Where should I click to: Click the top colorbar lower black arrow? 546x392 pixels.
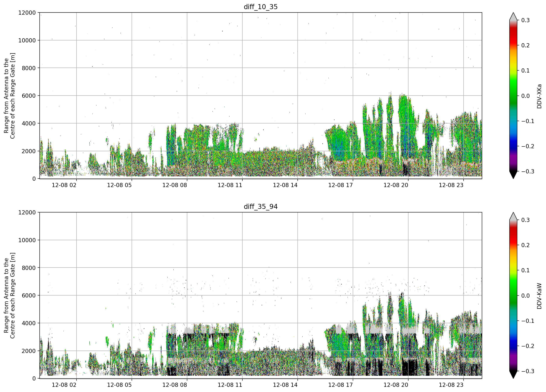513,175
